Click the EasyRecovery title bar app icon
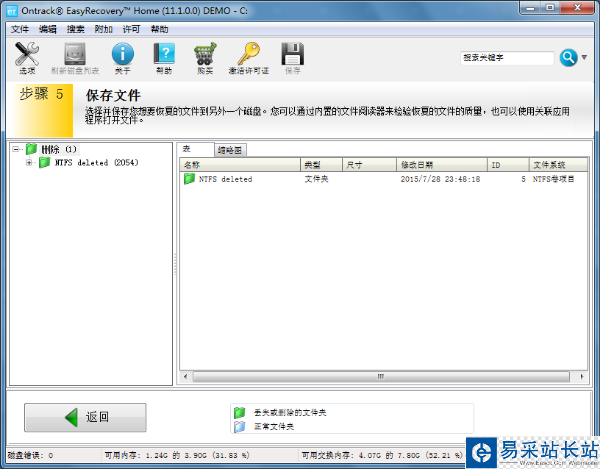 (x=12, y=11)
